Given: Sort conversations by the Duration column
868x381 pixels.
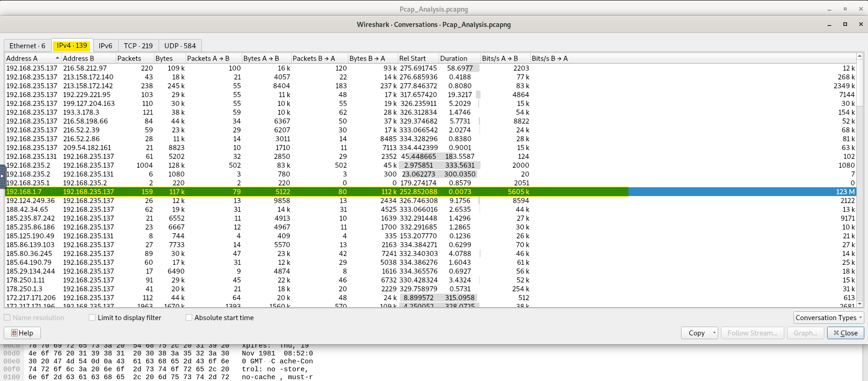Looking at the screenshot, I should [x=454, y=59].
